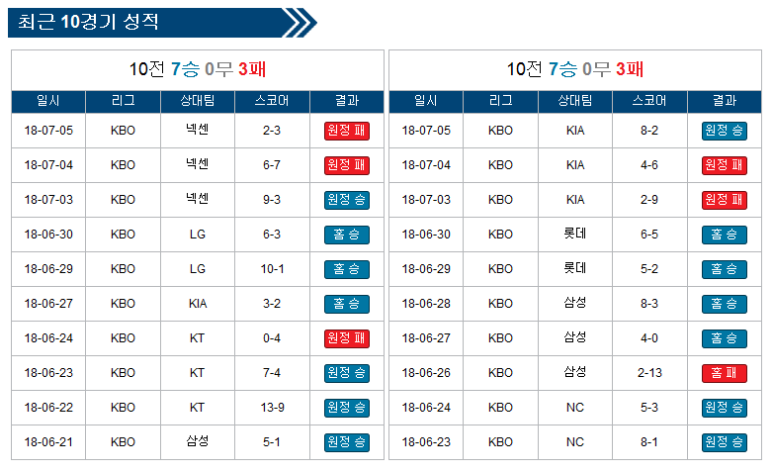Image resolution: width=773 pixels, height=472 pixels.
Task: Select the 5-2 score versus 롯데
Action: tap(649, 269)
